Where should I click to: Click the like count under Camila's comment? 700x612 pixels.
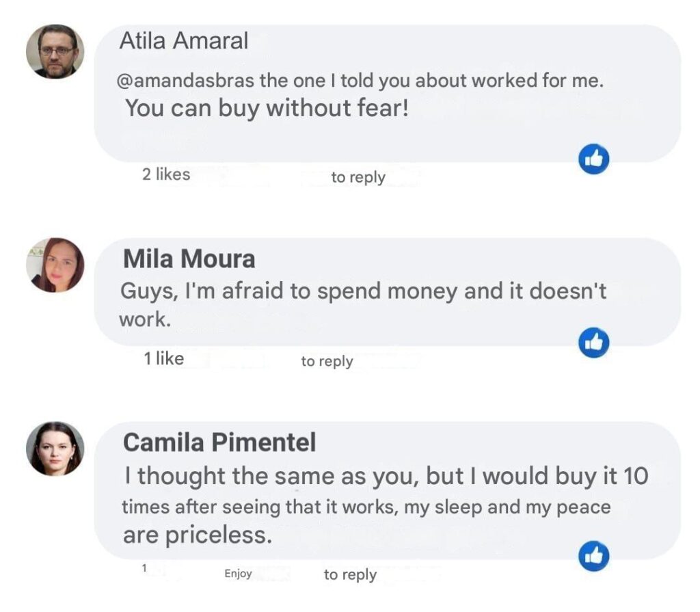(145, 568)
